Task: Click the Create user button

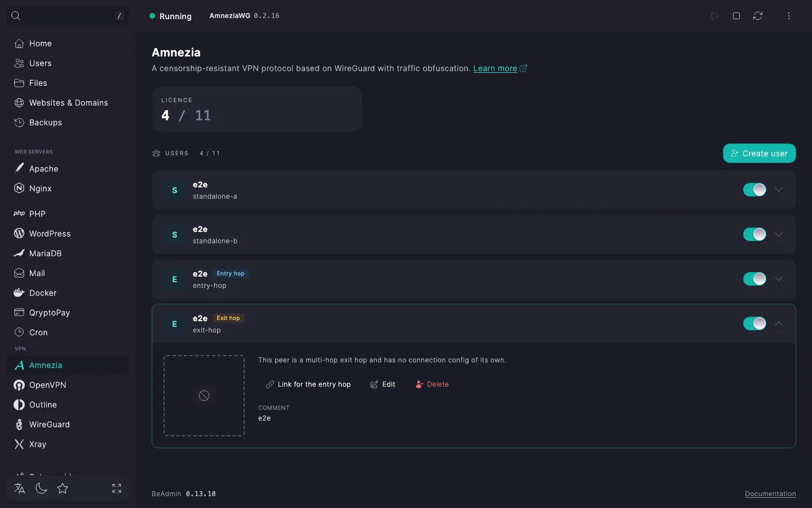Action: click(x=759, y=154)
